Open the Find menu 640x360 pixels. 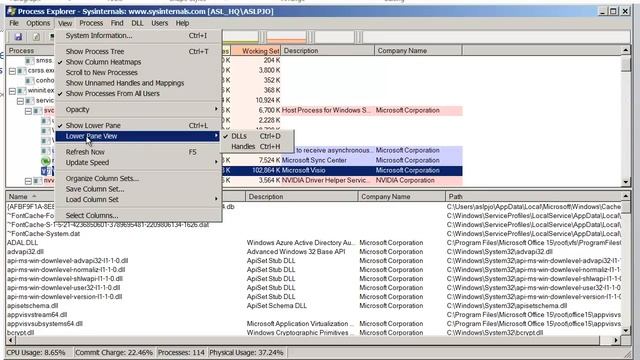click(x=117, y=23)
